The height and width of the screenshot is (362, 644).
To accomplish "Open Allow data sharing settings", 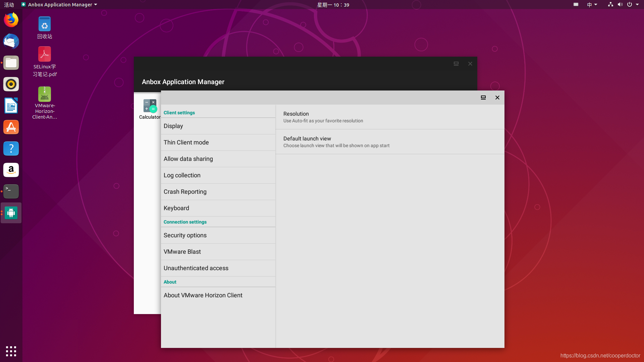I will pyautogui.click(x=218, y=159).
